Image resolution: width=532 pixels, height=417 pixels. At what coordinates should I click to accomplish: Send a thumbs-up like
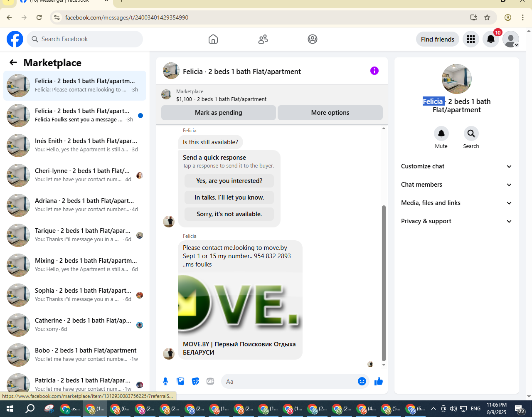[379, 381]
